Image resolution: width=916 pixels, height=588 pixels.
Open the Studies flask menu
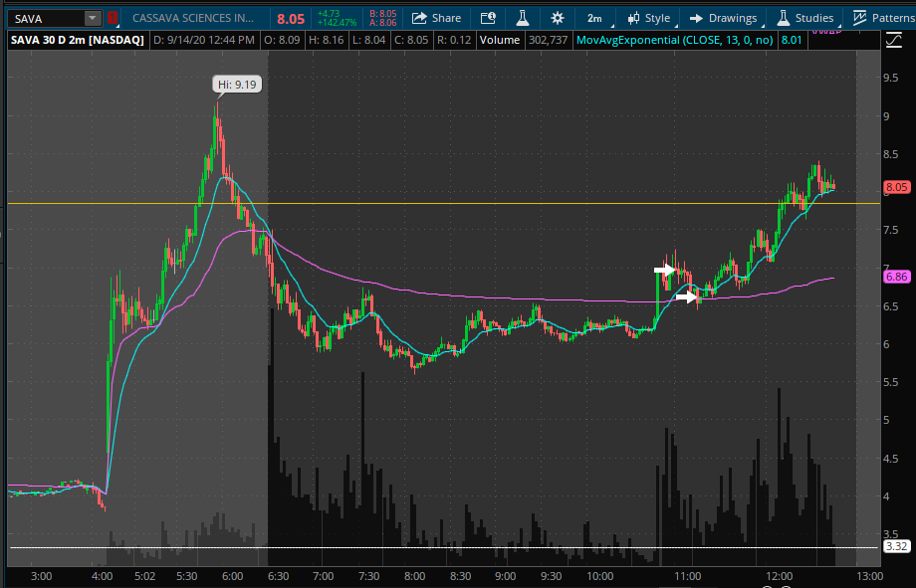(803, 18)
